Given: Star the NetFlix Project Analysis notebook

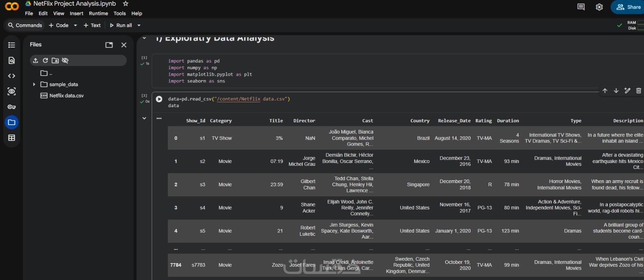Looking at the screenshot, I should point(126,4).
